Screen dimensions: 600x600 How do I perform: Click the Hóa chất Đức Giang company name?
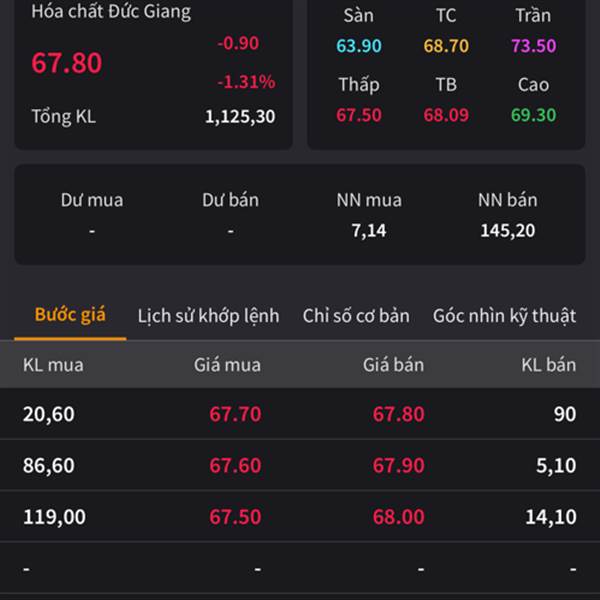(111, 11)
